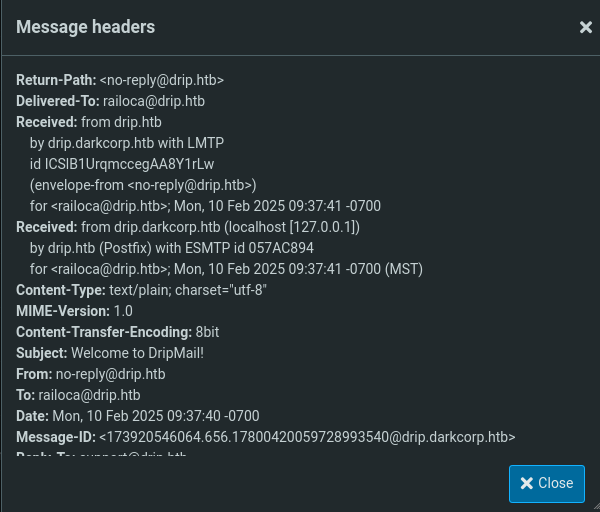Click the Return-Path header label
Viewport: 600px width, 512px height.
click(x=56, y=79)
